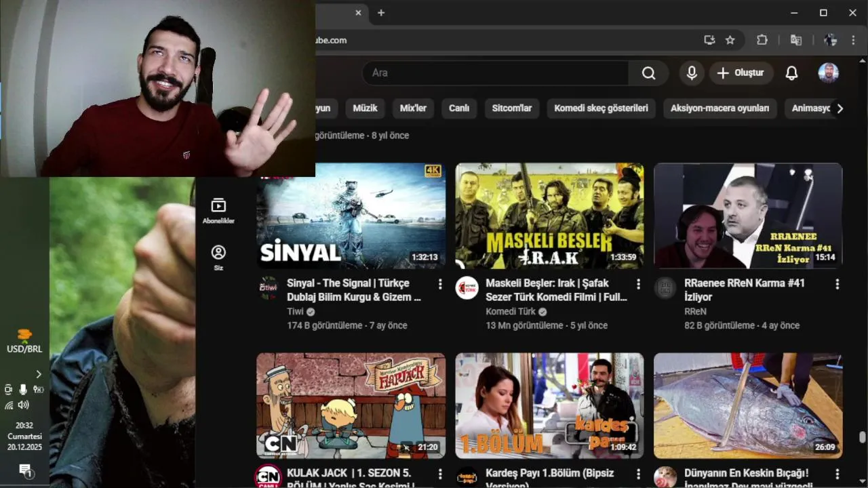Open options menu for Sinyal video
Screen dimensions: 868x488
[x=439, y=284]
